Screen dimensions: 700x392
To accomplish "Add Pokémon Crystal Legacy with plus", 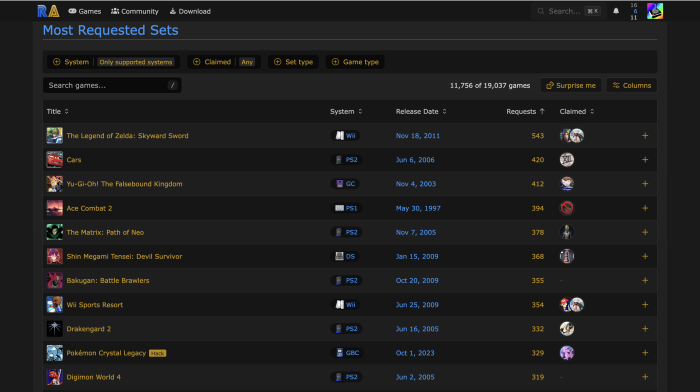I will [x=645, y=353].
